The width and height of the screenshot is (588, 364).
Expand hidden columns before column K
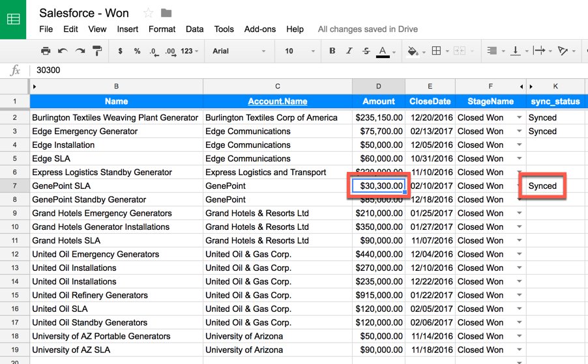pyautogui.click(x=531, y=87)
